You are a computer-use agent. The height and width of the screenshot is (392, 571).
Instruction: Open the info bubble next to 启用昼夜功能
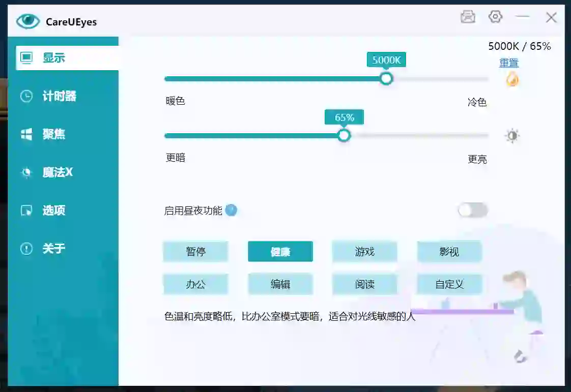coord(232,210)
